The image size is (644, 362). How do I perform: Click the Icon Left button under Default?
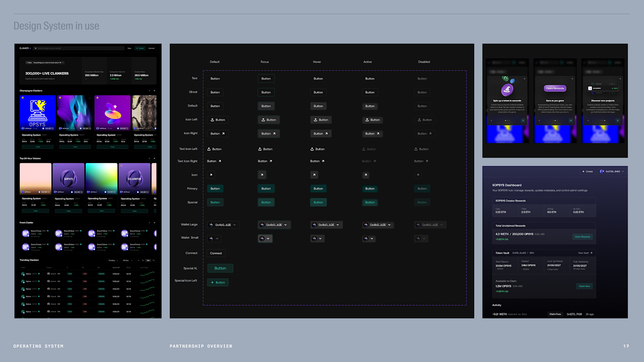[218, 120]
